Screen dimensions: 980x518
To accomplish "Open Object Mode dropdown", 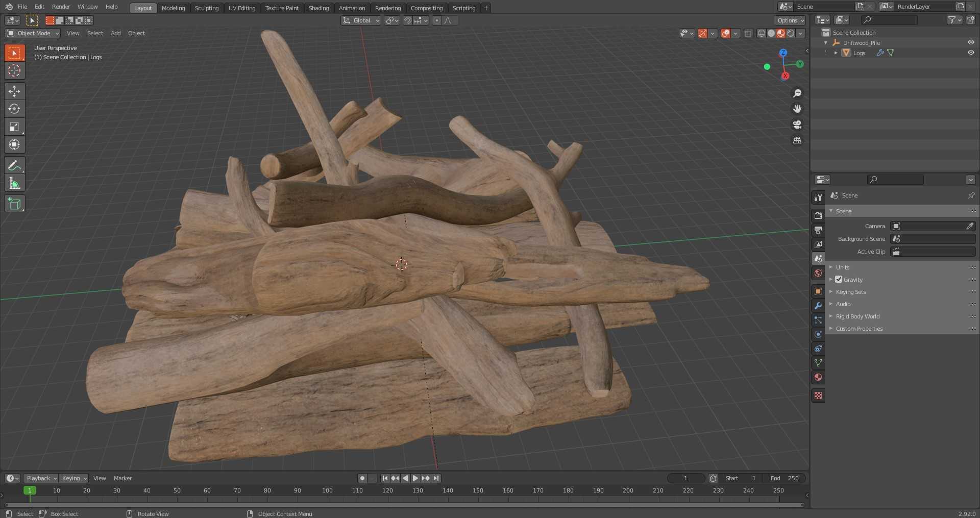I will pyautogui.click(x=33, y=33).
